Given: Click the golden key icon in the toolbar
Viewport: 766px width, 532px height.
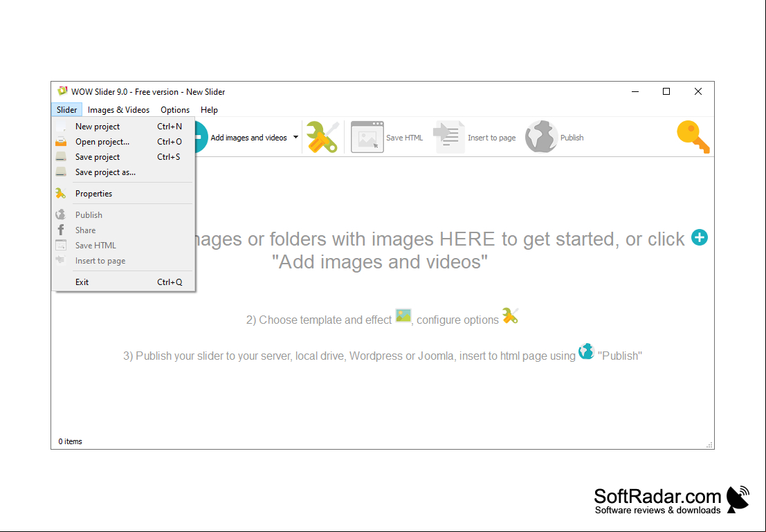Looking at the screenshot, I should [x=693, y=137].
